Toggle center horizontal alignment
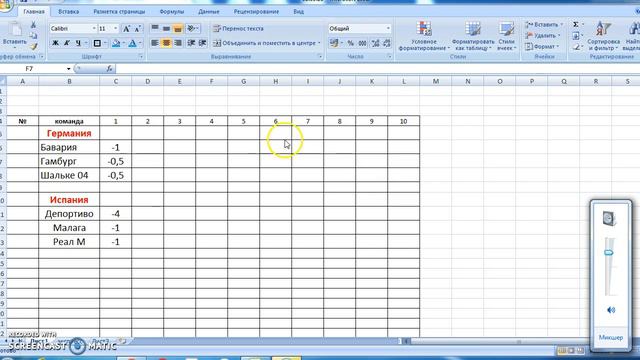The image size is (640, 360). 166,43
